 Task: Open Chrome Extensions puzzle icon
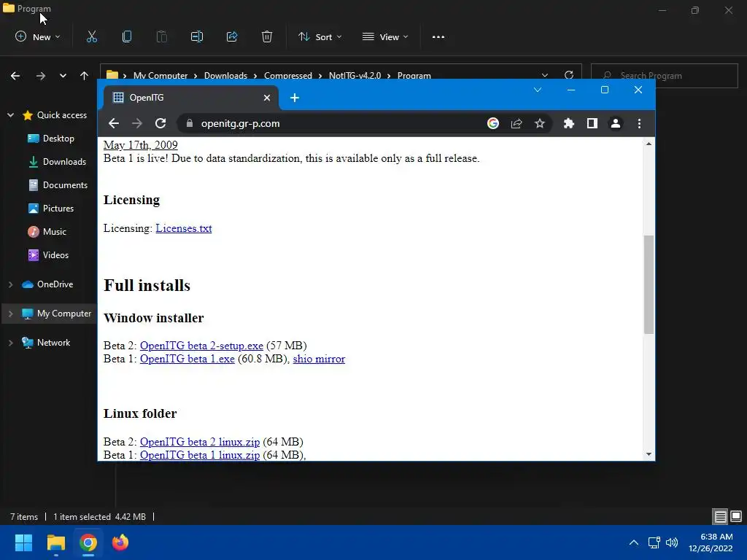(x=569, y=123)
